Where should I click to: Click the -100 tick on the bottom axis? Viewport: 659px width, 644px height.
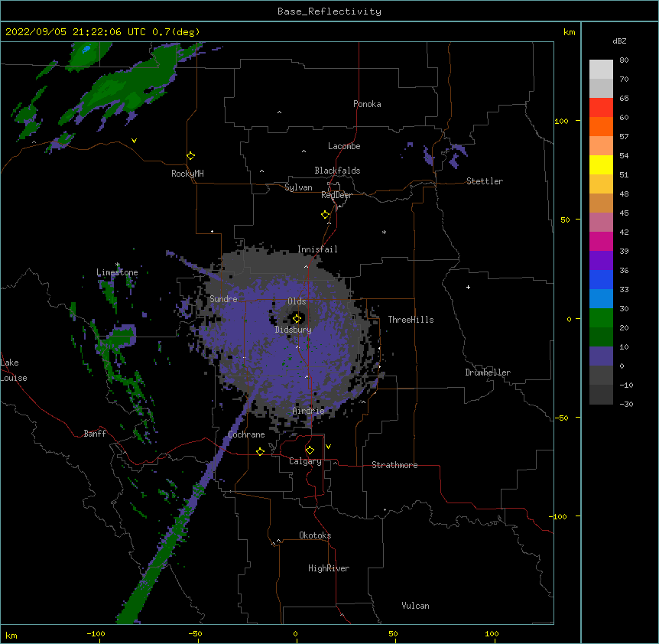click(96, 633)
